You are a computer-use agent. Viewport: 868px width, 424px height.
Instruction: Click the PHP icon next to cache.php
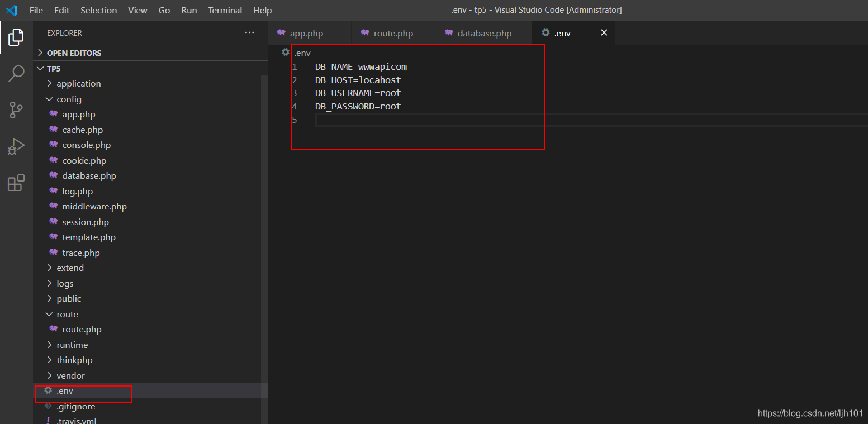(54, 129)
